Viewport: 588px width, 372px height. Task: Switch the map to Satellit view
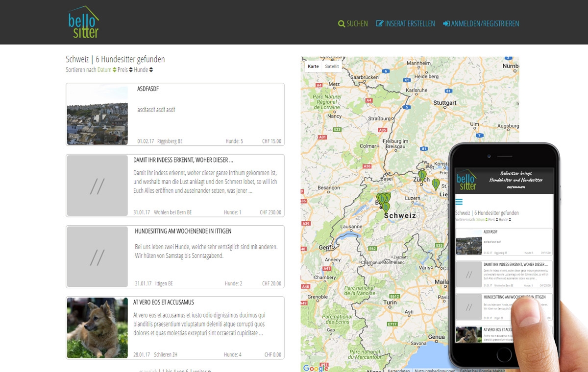332,66
